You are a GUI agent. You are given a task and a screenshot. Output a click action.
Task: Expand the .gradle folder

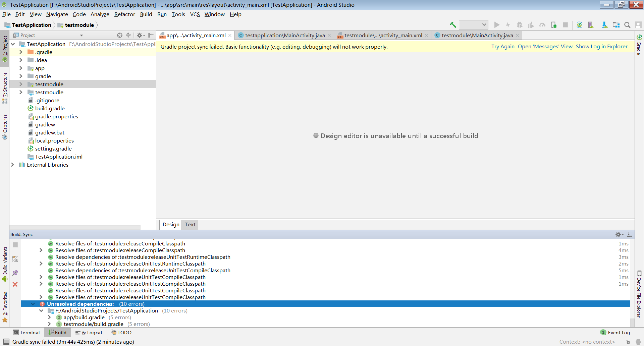(x=21, y=52)
